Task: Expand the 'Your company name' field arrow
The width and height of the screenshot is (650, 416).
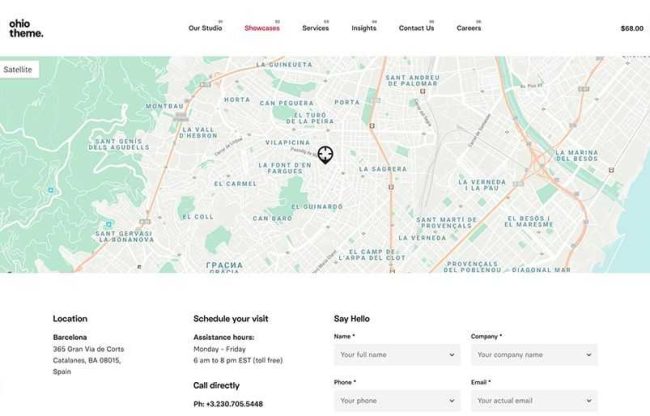Action: (x=588, y=355)
